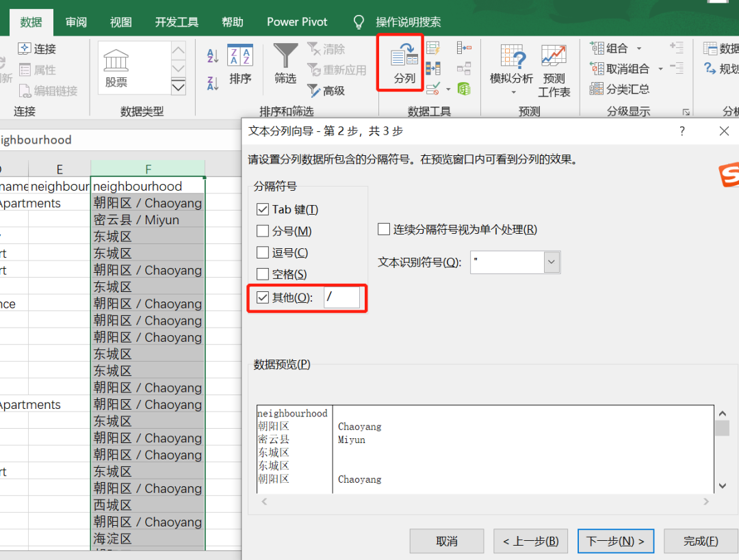The width and height of the screenshot is (739, 560).
Task: Click the 清除 clear filter icon
Action: pos(313,49)
